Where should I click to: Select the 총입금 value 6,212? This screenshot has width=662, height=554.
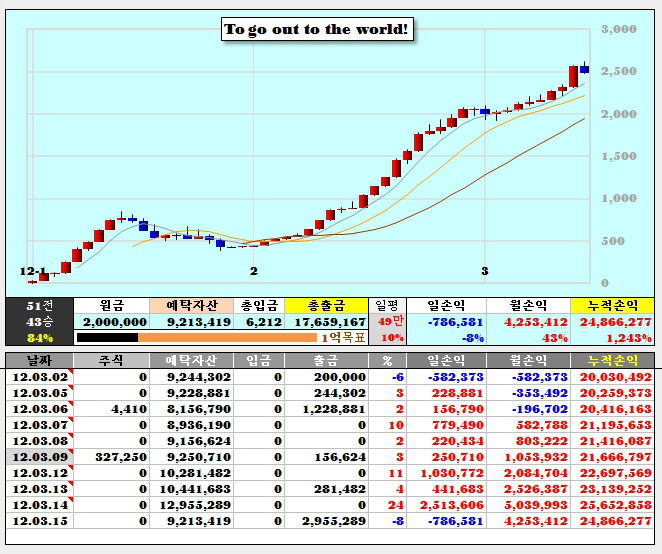[x=259, y=322]
